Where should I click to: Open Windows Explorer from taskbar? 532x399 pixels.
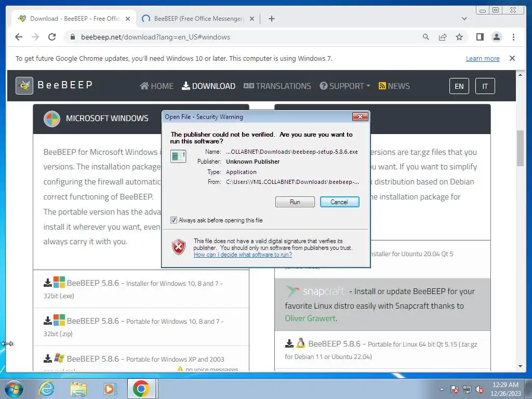(78, 389)
